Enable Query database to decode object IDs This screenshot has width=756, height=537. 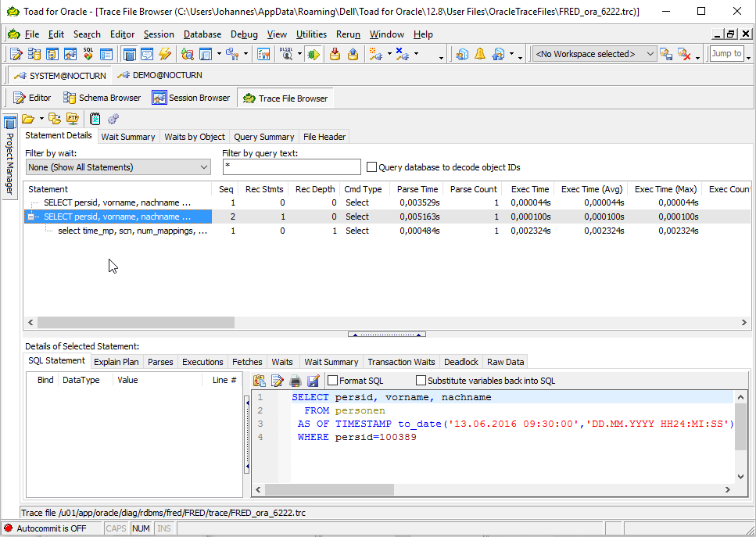coord(371,167)
